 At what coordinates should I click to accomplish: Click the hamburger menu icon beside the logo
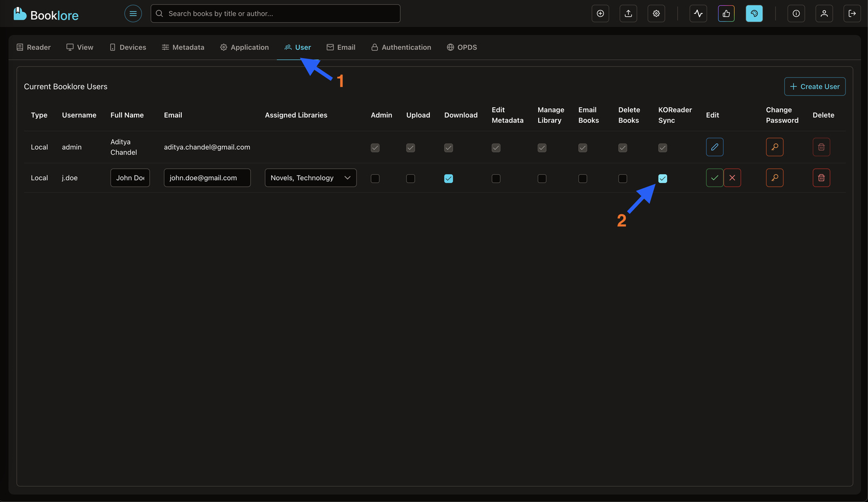[x=133, y=13]
